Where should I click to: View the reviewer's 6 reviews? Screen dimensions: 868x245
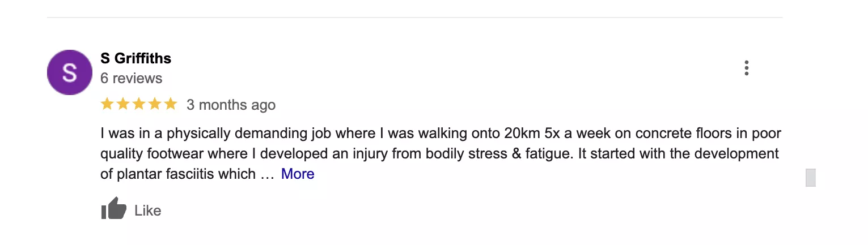point(131,78)
